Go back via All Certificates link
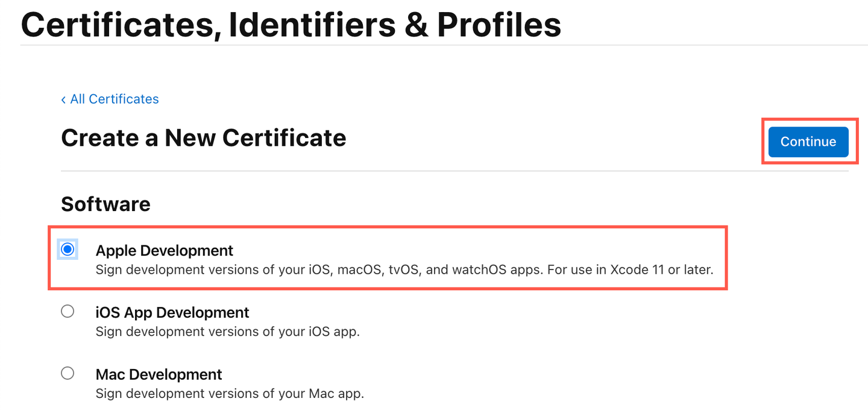The image size is (868, 410). coord(110,99)
